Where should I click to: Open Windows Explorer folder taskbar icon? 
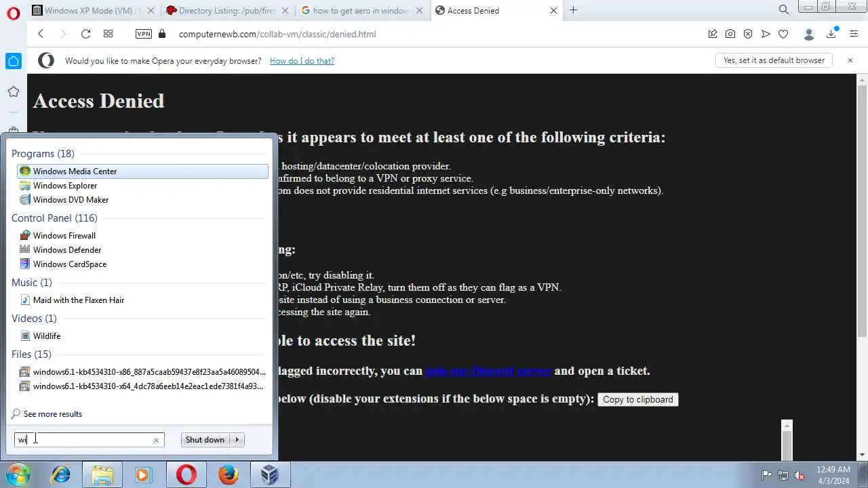tap(102, 475)
